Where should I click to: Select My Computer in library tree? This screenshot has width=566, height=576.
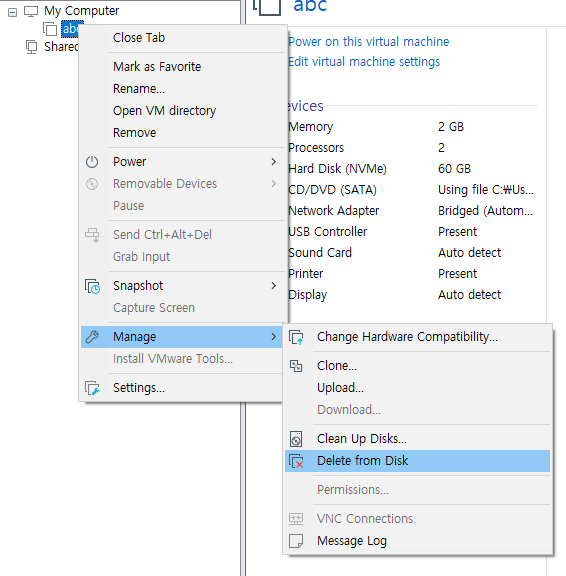pyautogui.click(x=82, y=11)
